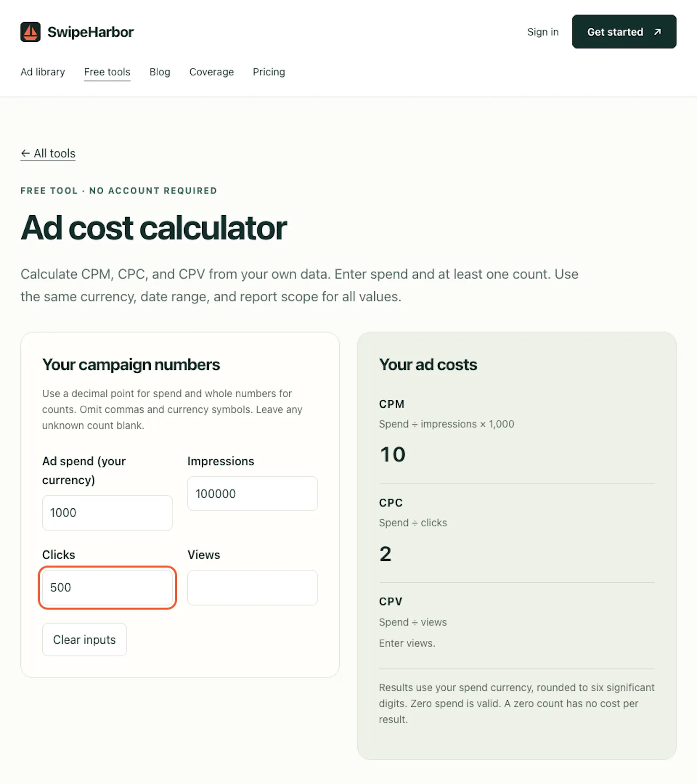Click the SwipeHarbor brand name text

click(x=91, y=32)
